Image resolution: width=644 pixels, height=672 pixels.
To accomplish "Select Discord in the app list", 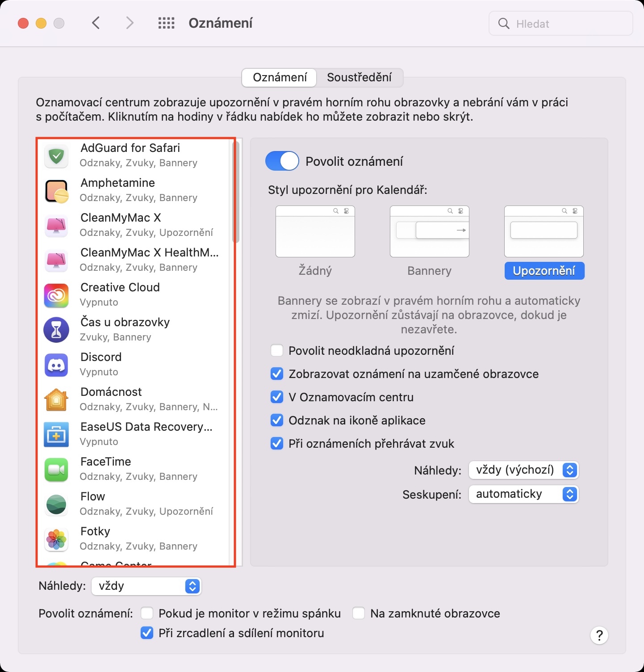I will click(x=133, y=365).
